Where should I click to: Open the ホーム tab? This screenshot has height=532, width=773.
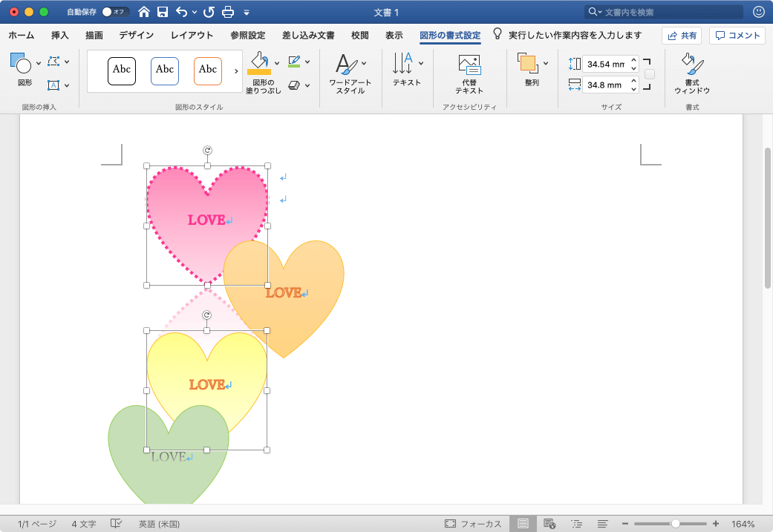coord(22,35)
